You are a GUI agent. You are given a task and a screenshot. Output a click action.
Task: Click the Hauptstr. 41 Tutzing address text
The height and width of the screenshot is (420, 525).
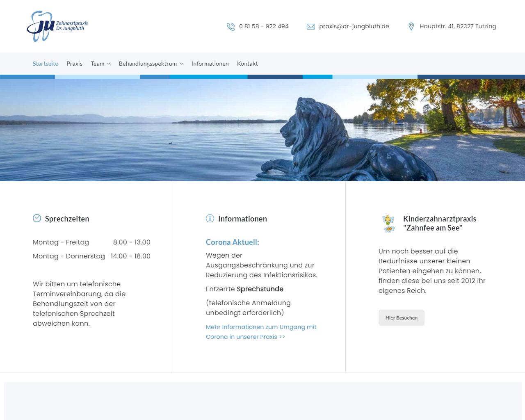[x=458, y=26]
